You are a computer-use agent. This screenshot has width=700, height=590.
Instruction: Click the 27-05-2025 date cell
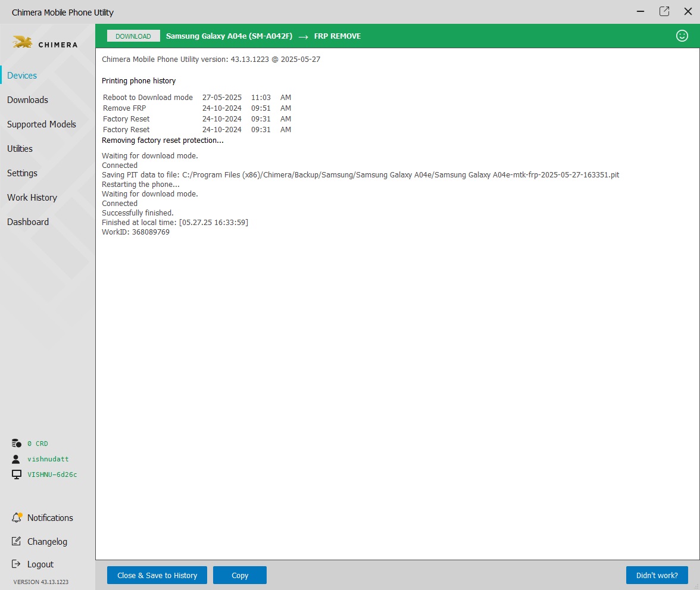click(x=222, y=98)
